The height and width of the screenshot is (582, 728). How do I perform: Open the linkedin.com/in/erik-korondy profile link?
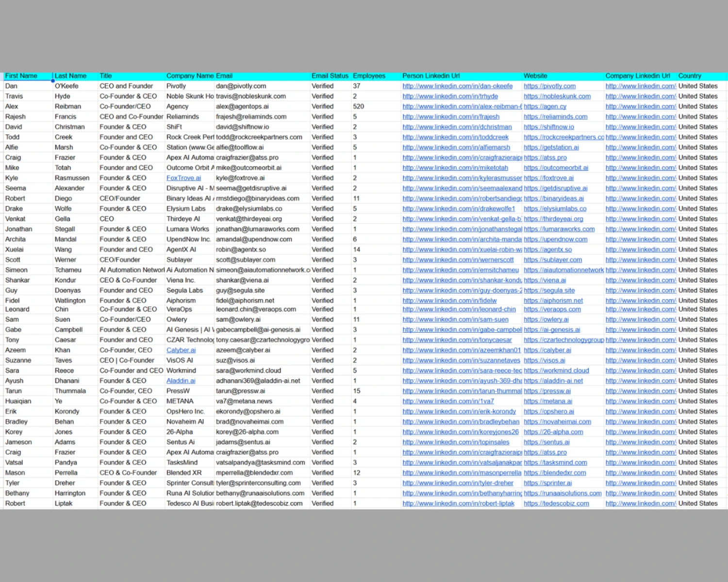459,412
